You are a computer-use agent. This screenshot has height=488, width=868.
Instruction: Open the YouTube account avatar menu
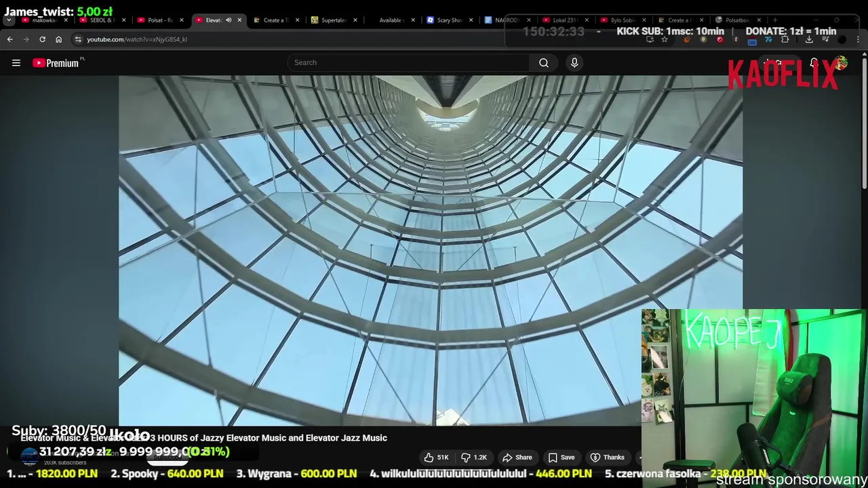(842, 63)
